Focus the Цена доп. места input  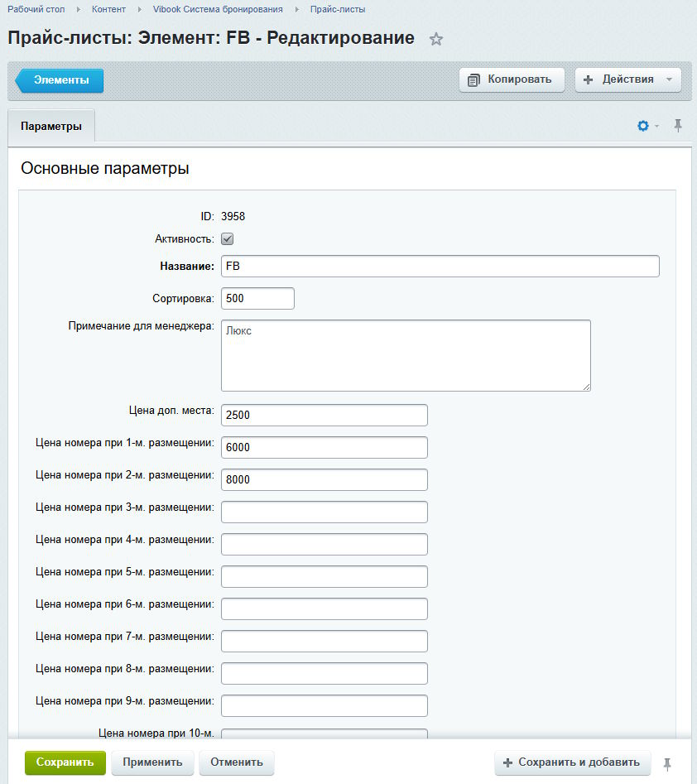pyautogui.click(x=324, y=415)
